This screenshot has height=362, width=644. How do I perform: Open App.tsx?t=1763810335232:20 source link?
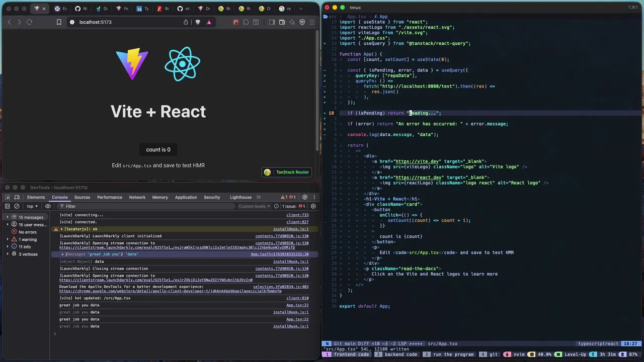click(280, 254)
